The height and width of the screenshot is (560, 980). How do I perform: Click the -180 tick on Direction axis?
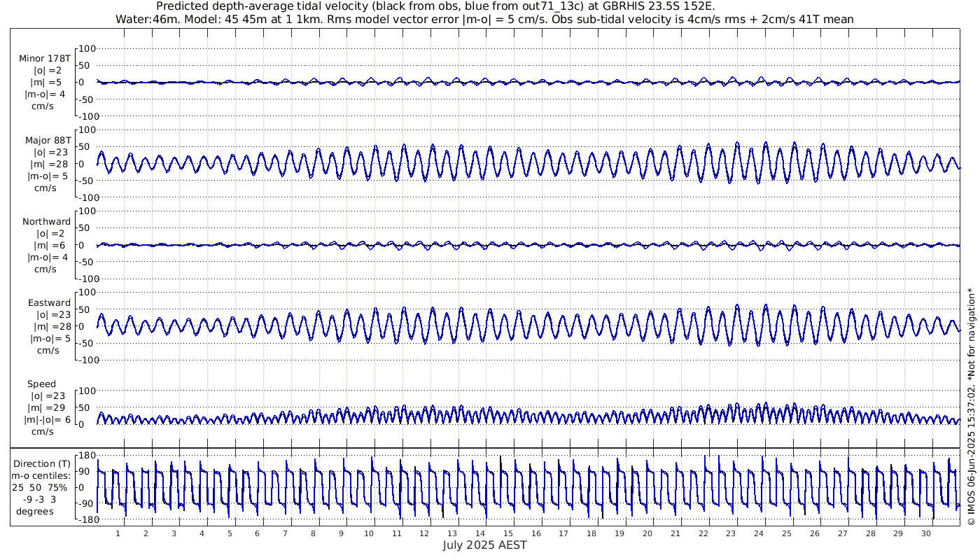[85, 519]
